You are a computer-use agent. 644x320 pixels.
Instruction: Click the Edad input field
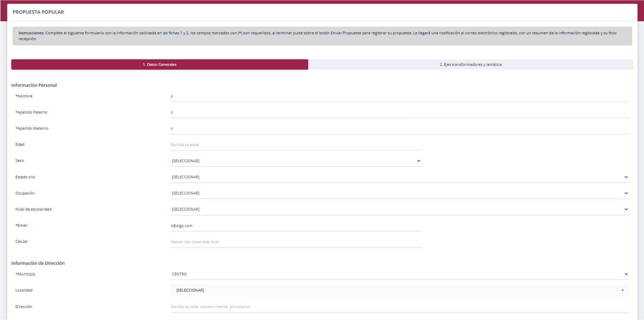(296, 145)
